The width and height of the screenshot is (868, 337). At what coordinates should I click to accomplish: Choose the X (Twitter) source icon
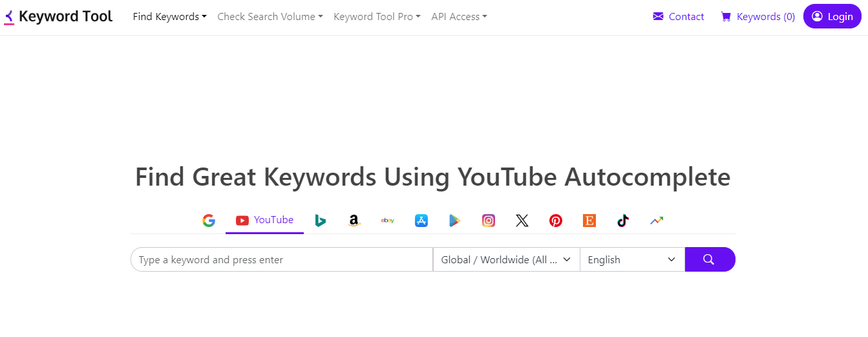522,221
